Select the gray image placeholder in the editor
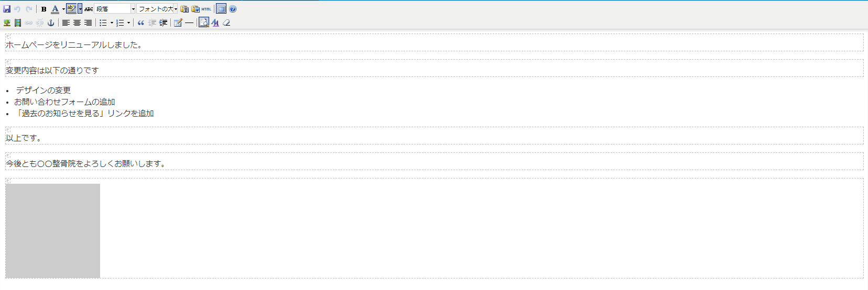 tap(52, 230)
